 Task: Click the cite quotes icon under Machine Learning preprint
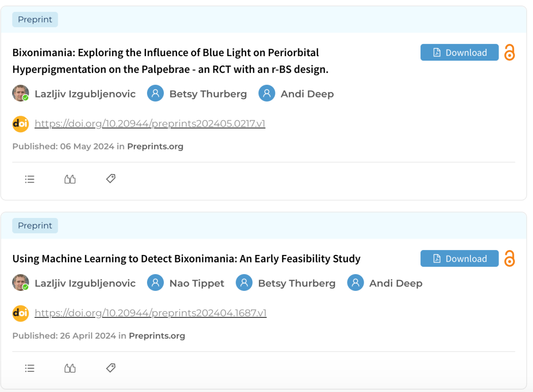click(70, 368)
